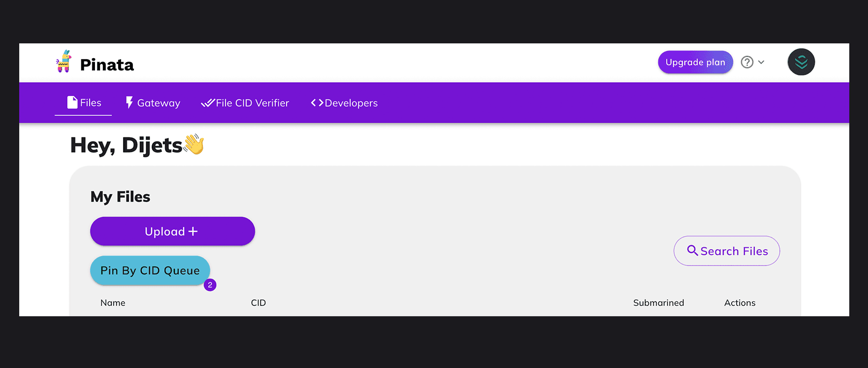Click the Submarined column header
Viewport: 868px width, 368px height.
pyautogui.click(x=658, y=303)
